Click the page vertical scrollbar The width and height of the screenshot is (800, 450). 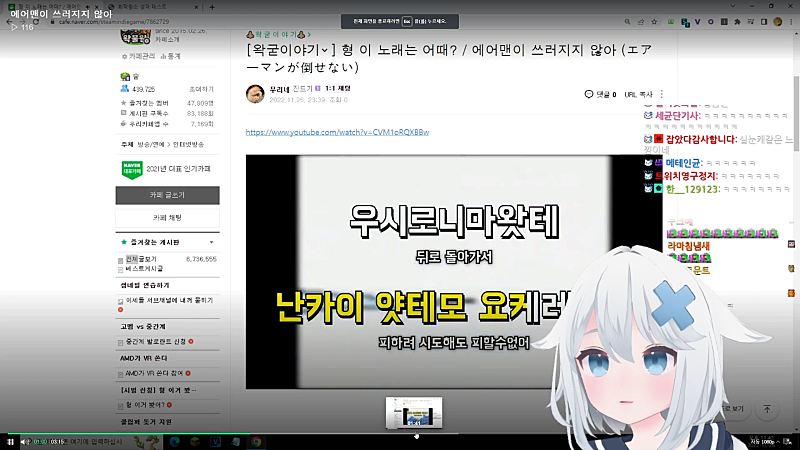(x=796, y=113)
